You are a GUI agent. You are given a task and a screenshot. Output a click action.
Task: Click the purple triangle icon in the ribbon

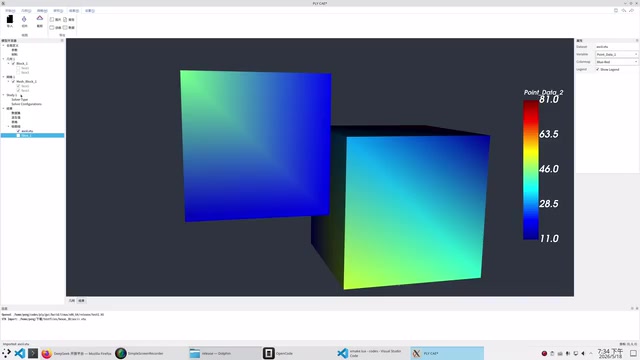[x=40, y=18]
